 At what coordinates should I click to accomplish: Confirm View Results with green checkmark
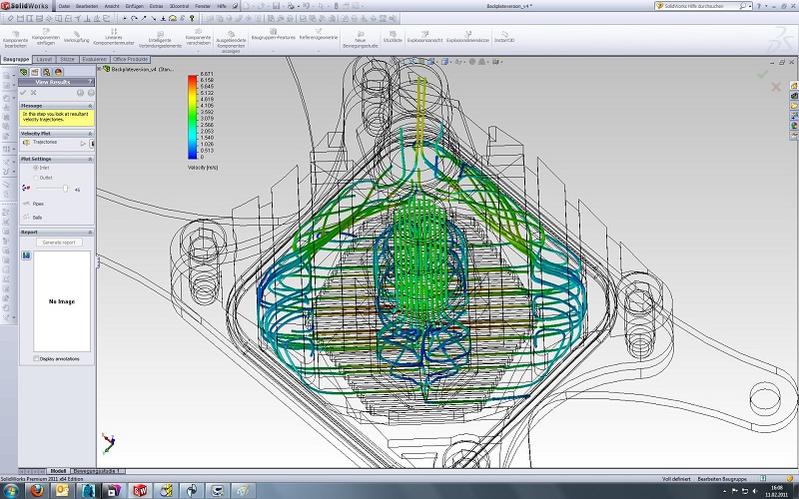coord(23,93)
